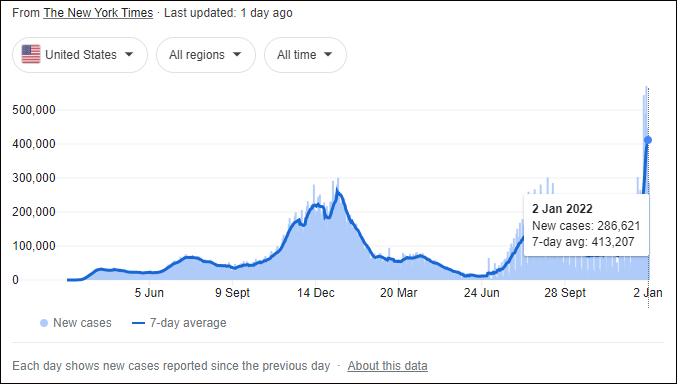The width and height of the screenshot is (677, 384).
Task: Click the 300,000 y-axis label
Action: point(34,178)
